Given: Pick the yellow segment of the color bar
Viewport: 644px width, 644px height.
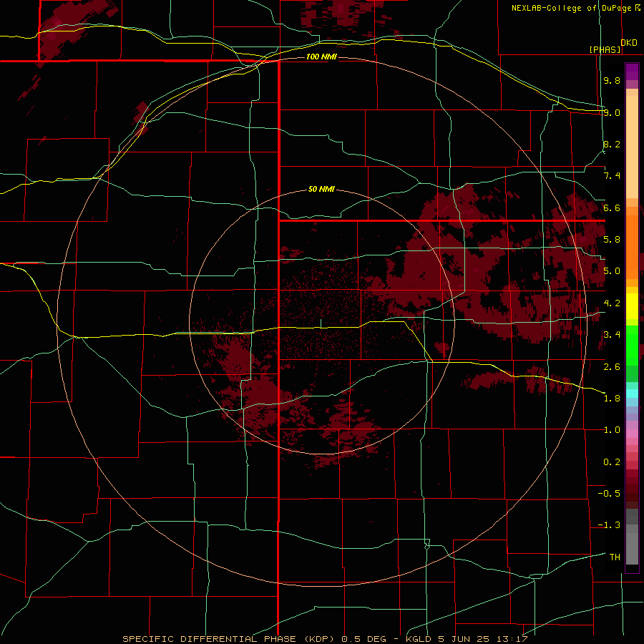Looking at the screenshot, I should click(x=632, y=306).
